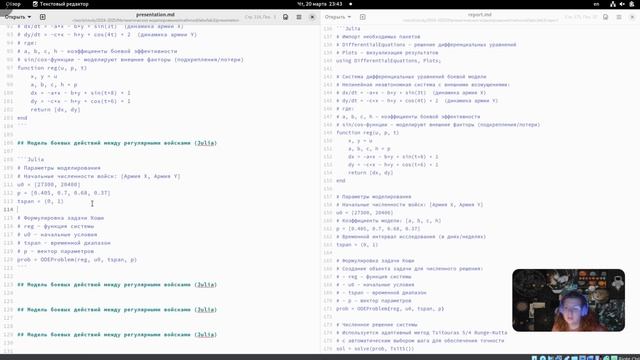Screen dimensions: 640x360
Task: Click 'return [dx, dy]' in presentation.md
Action: (x=55, y=109)
